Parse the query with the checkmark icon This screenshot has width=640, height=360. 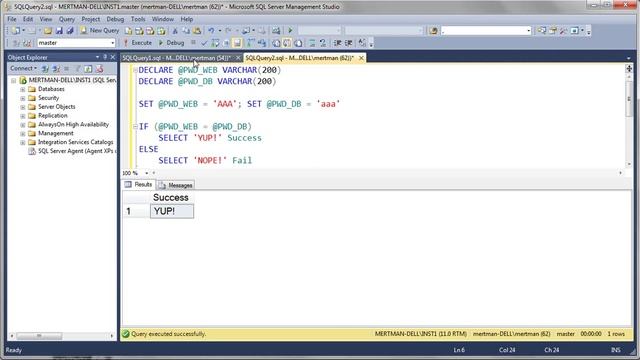click(x=204, y=43)
